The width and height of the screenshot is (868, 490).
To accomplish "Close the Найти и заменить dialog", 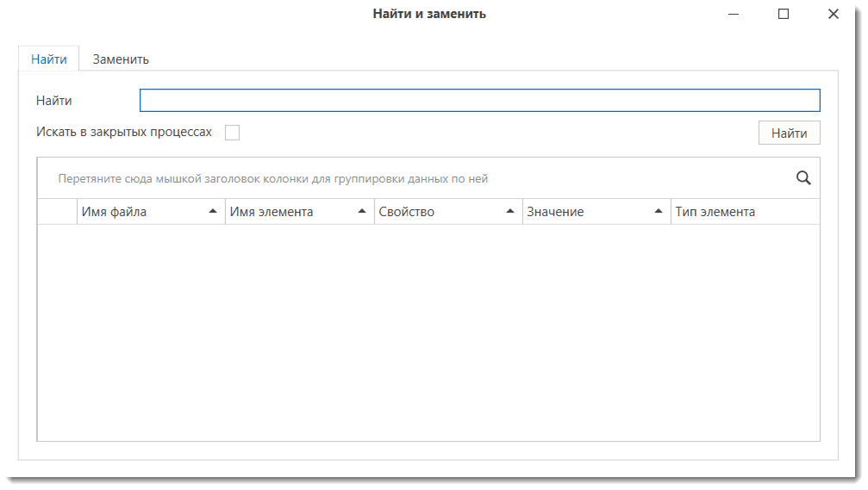I will tap(834, 14).
